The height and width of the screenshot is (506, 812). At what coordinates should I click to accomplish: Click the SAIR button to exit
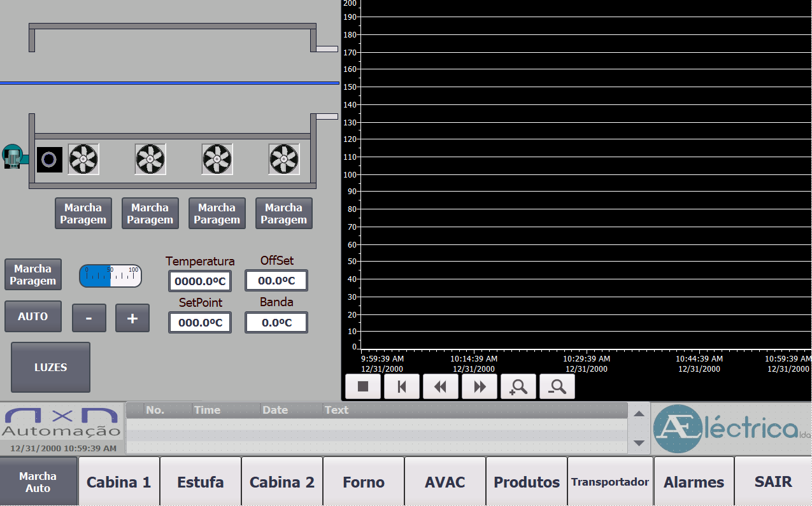[773, 482]
